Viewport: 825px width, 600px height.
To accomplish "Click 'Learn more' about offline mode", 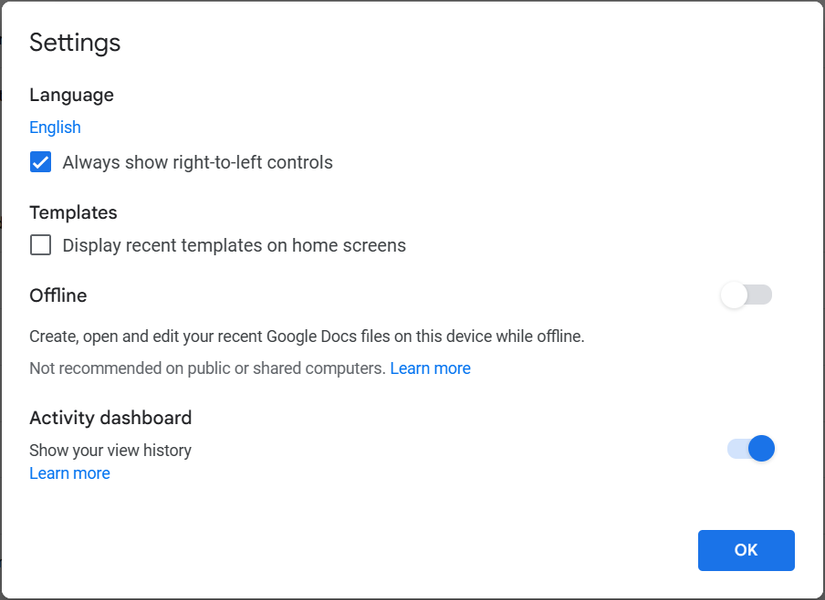I will pos(430,368).
